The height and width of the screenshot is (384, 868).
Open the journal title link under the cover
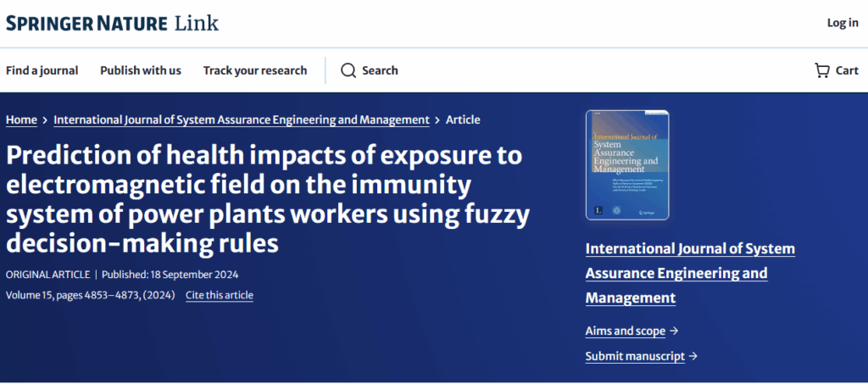pyautogui.click(x=690, y=273)
